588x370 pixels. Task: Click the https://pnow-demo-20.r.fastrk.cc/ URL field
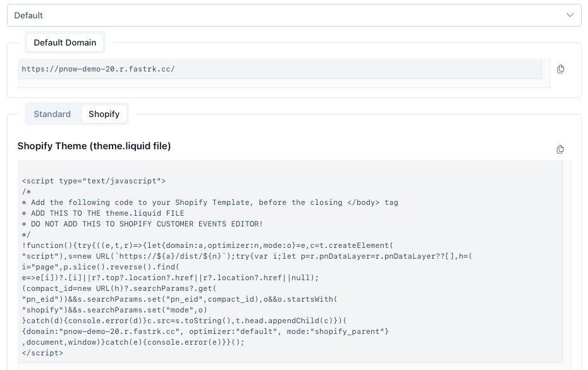click(x=279, y=69)
